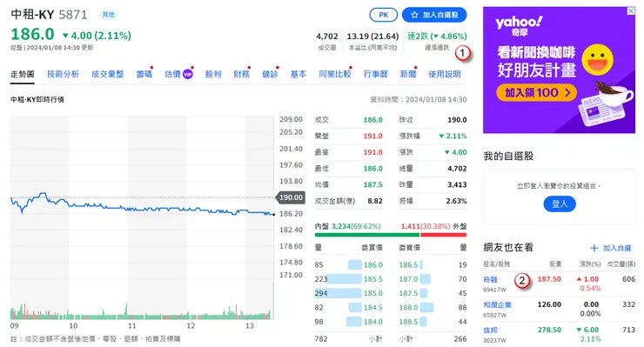Open the 行事曆 tab

pos(375,74)
